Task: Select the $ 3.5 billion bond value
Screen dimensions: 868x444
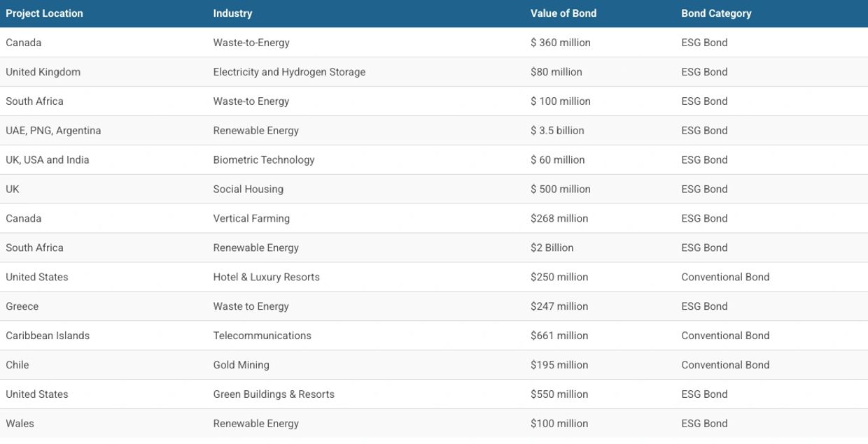Action: pyautogui.click(x=557, y=131)
